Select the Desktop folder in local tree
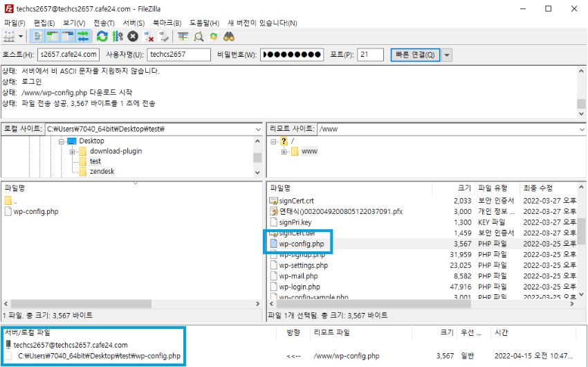The width and height of the screenshot is (588, 367). tap(91, 141)
